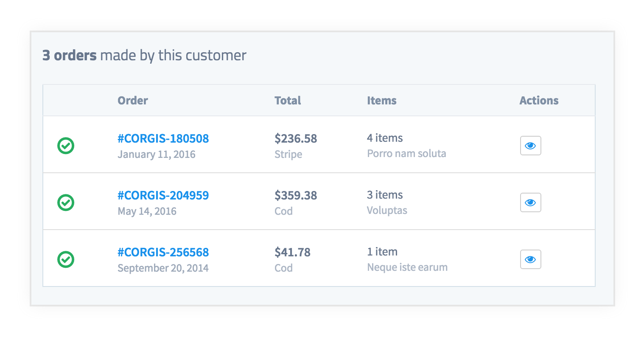The image size is (644, 337).
Task: Open the #CORGIS-204959 order link
Action: click(x=163, y=195)
